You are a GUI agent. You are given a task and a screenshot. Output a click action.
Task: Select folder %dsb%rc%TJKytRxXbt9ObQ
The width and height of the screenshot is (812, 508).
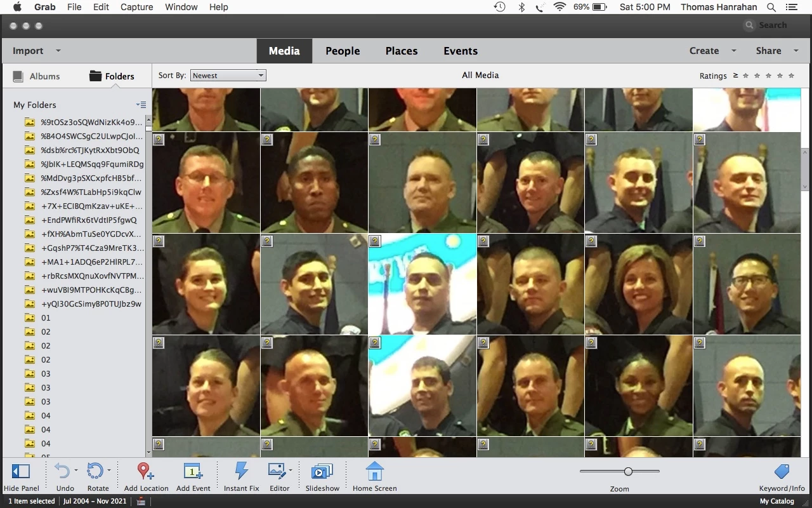coord(89,150)
